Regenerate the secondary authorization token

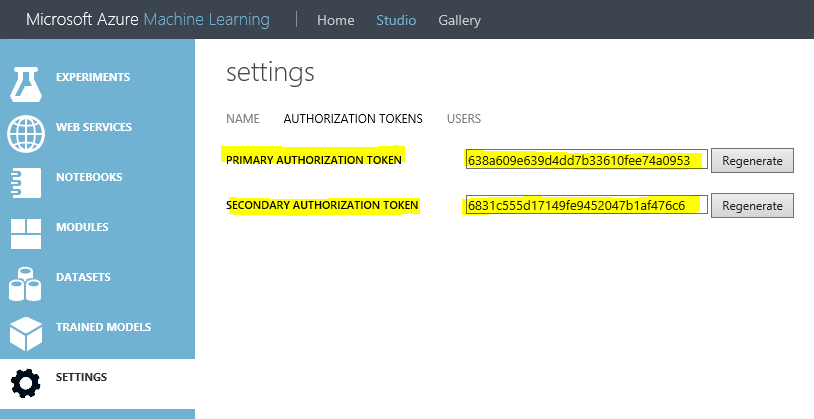pos(752,205)
